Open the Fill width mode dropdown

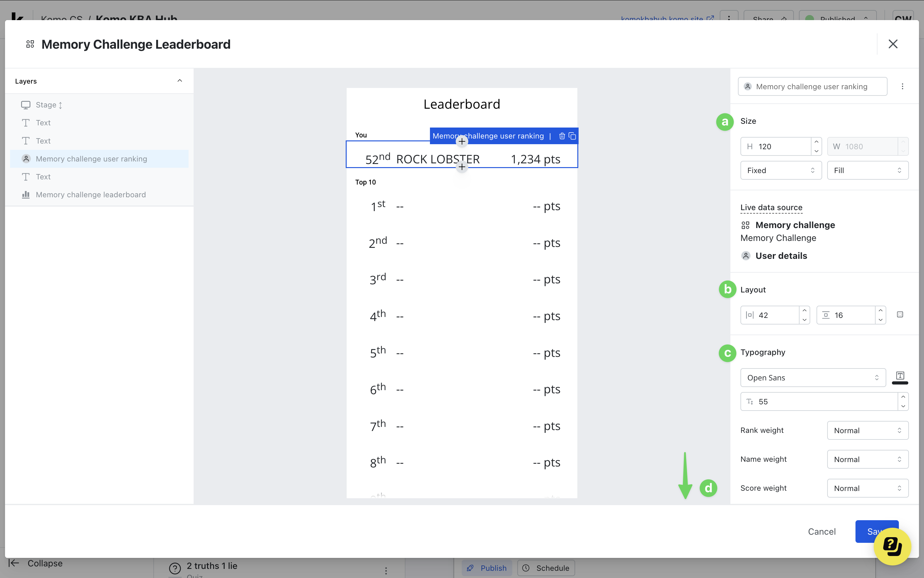click(x=867, y=171)
